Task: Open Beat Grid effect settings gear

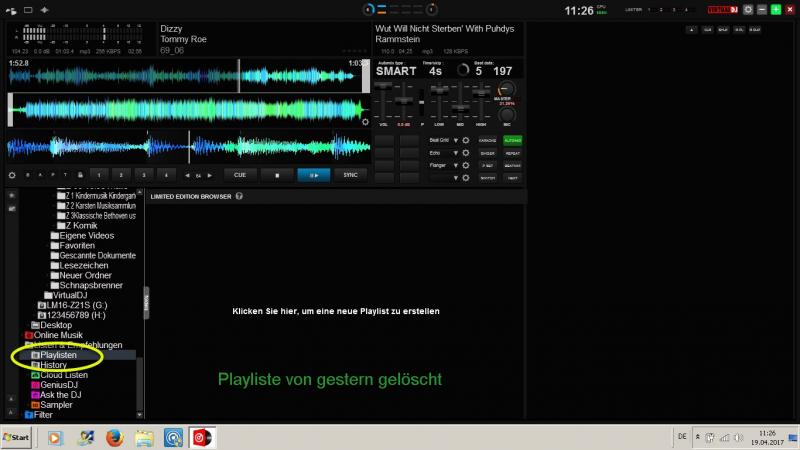Action: [466, 140]
